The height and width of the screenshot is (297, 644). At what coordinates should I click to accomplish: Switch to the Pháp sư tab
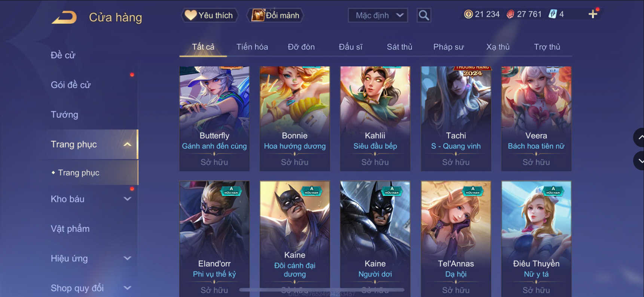point(448,47)
